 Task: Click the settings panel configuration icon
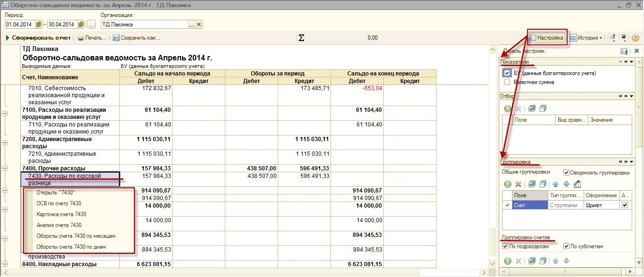tap(624, 51)
